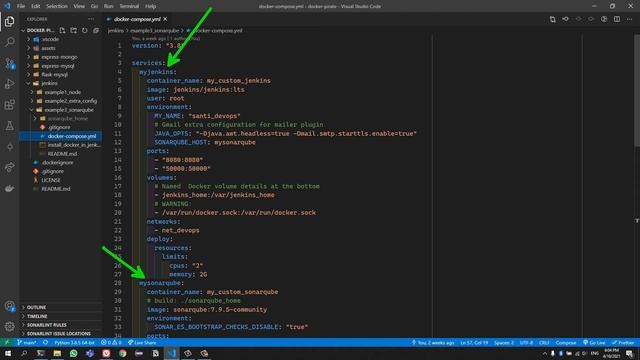Click Prettier in status bar
Viewport: 640px width, 360px height.
point(623,342)
